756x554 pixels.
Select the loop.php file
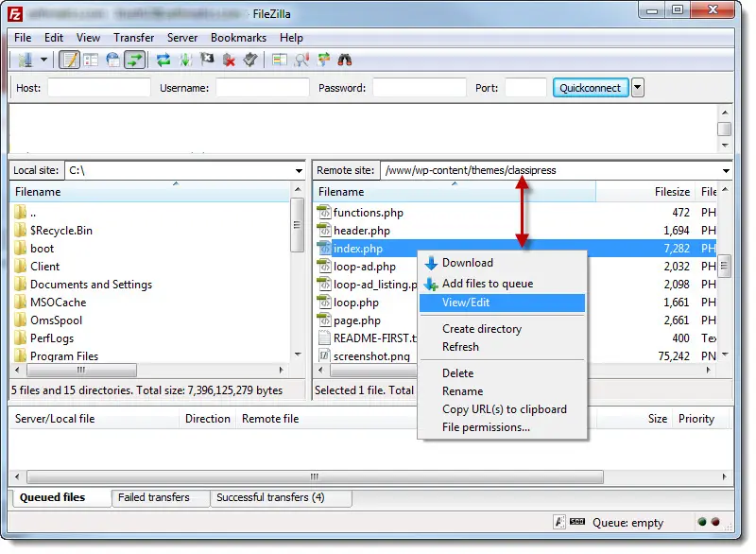point(356,303)
